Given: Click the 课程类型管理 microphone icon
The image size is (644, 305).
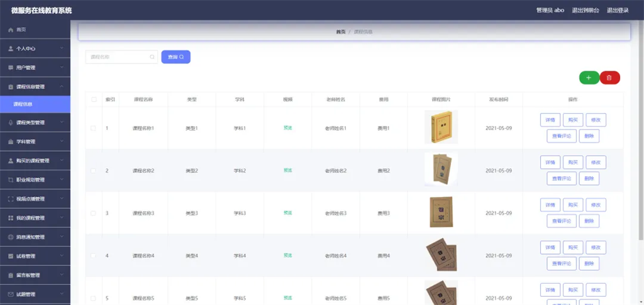Looking at the screenshot, I should click(x=11, y=123).
